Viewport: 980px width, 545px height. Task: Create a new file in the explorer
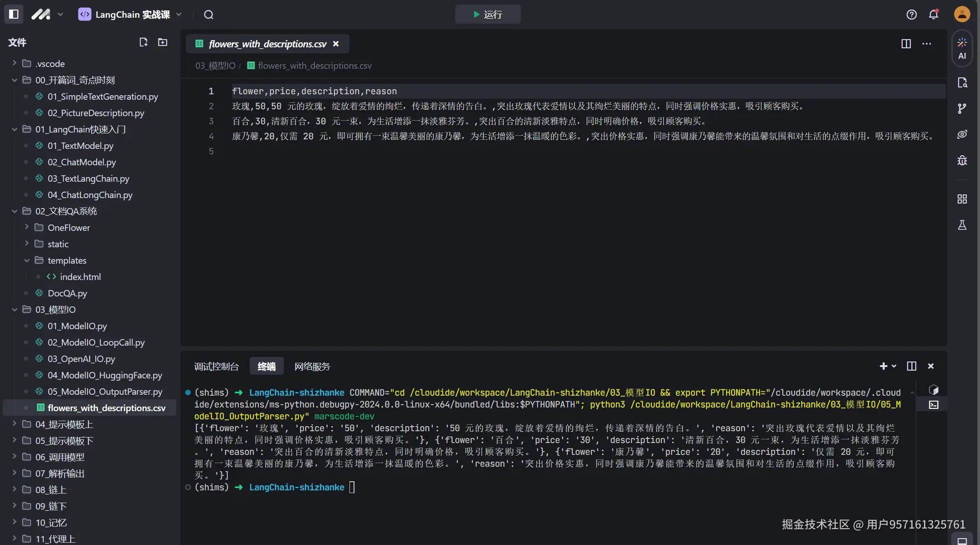(x=144, y=42)
